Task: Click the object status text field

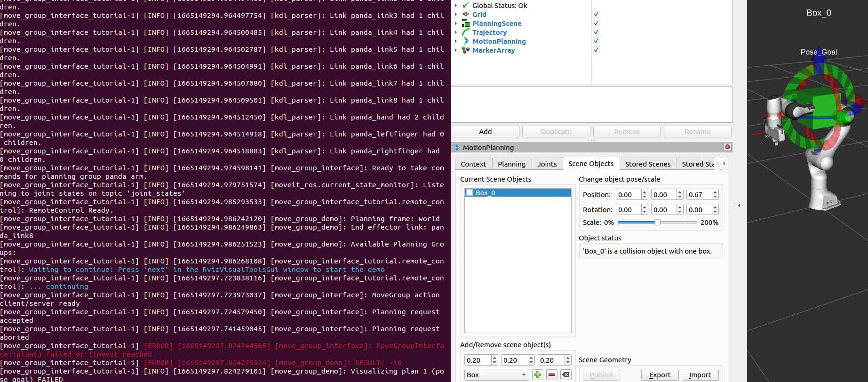Action: pyautogui.click(x=651, y=251)
